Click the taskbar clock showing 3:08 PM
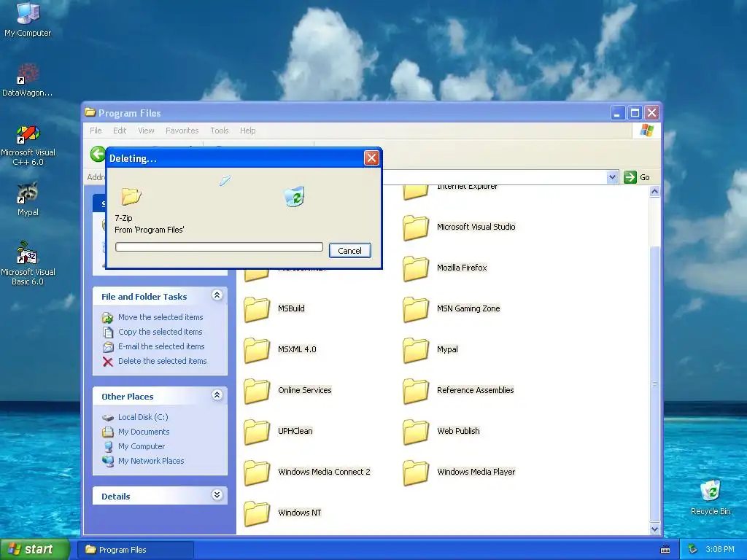Image resolution: width=747 pixels, height=560 pixels. (x=719, y=550)
